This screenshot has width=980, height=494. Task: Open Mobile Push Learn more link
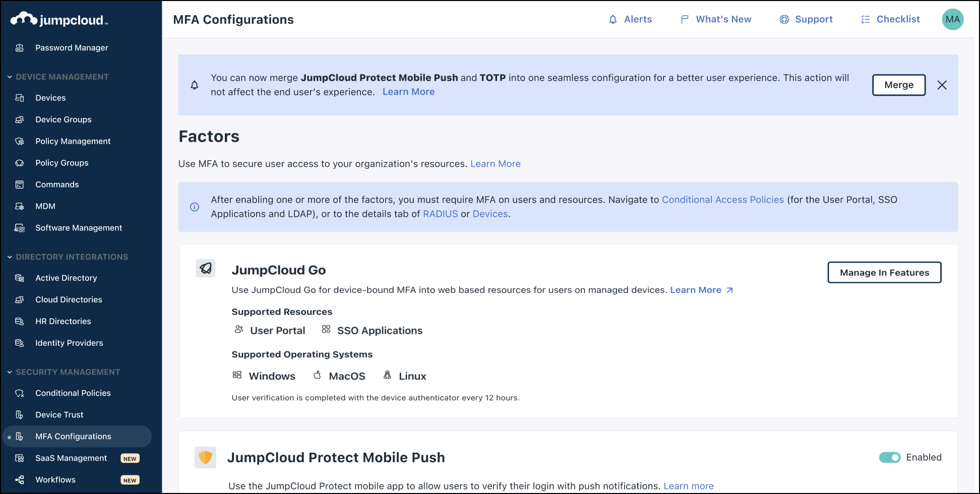pyautogui.click(x=689, y=486)
